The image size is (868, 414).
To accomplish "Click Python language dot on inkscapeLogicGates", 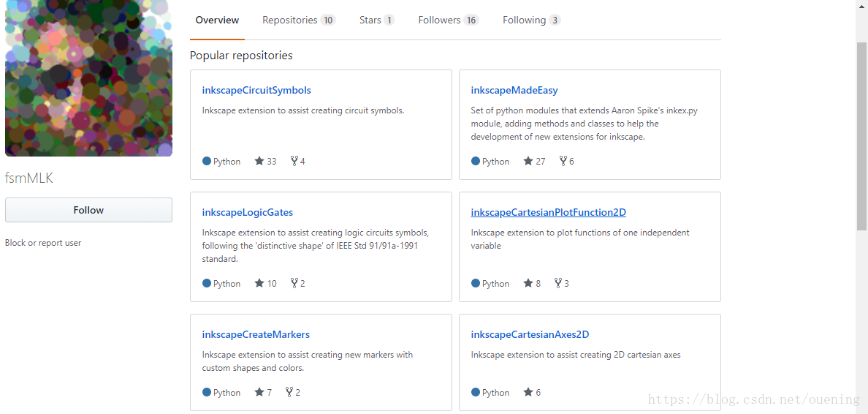I will coord(207,283).
